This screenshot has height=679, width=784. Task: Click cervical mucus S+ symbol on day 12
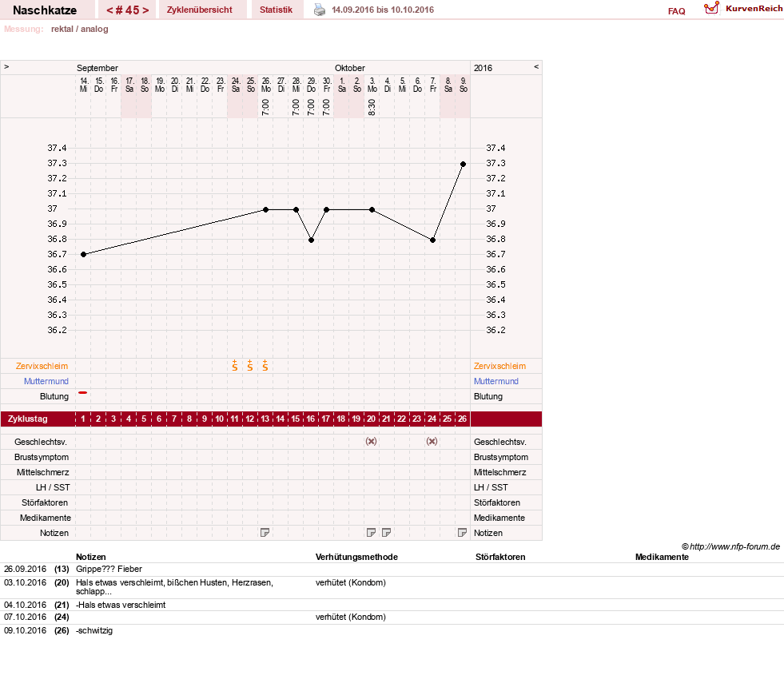[250, 365]
